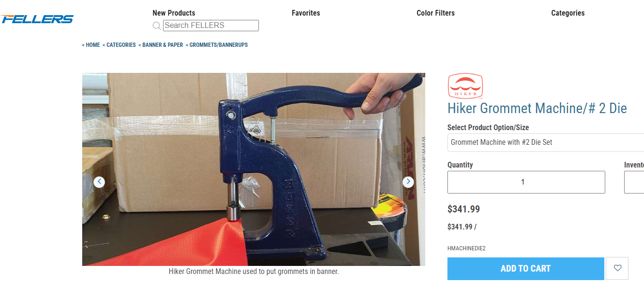This screenshot has height=291, width=644.
Task: Show the previous product image
Action: tap(99, 182)
